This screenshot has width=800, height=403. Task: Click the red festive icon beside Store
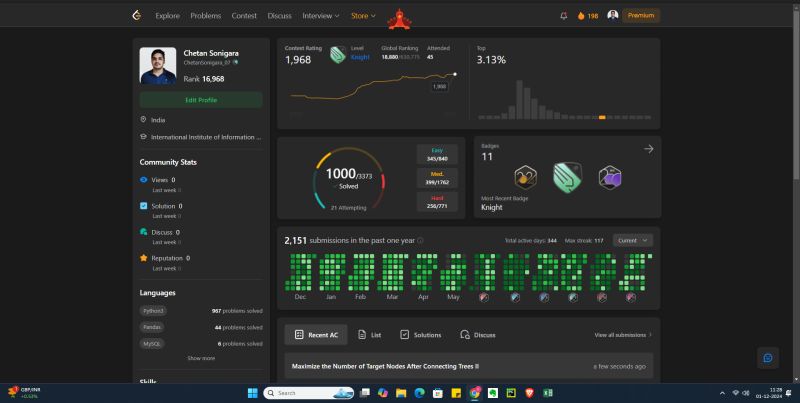point(399,19)
